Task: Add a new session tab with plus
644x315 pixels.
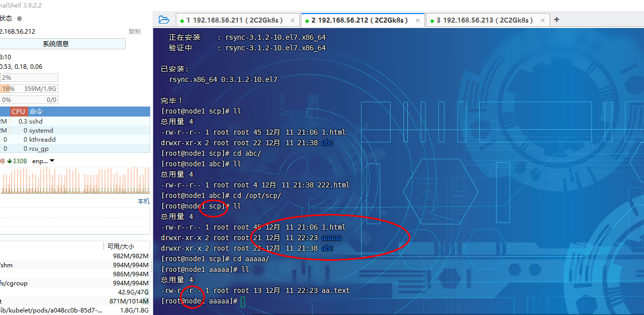Action: (556, 20)
